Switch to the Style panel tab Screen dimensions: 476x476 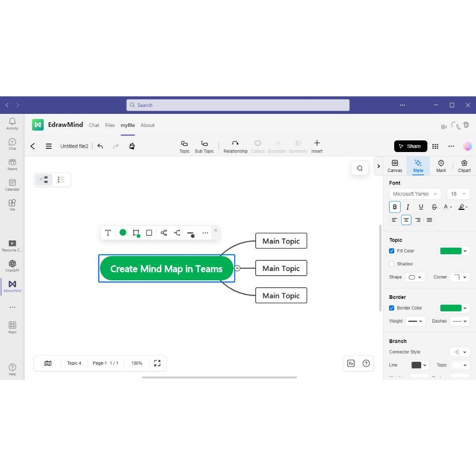coord(418,166)
